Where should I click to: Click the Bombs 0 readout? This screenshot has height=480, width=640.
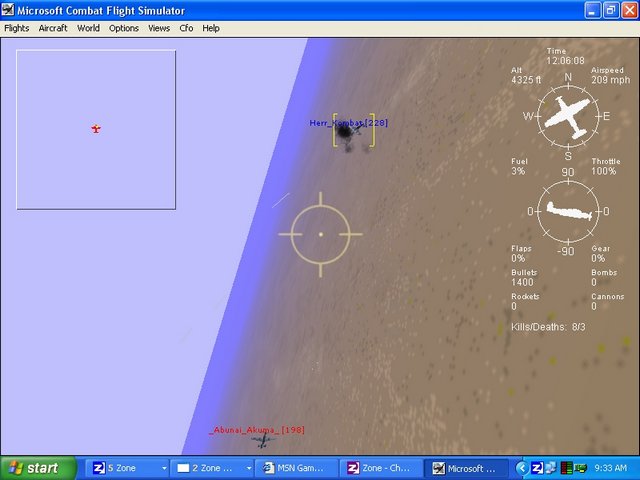pos(604,278)
